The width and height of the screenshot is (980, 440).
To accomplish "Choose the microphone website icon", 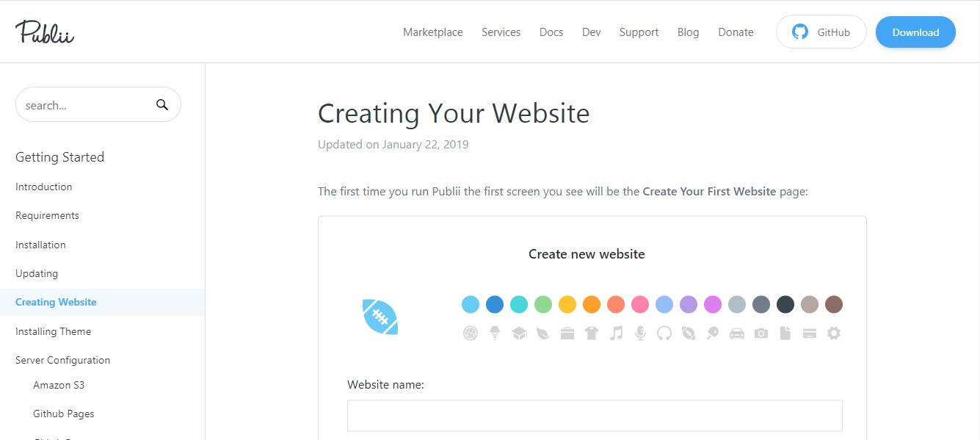I will 640,332.
